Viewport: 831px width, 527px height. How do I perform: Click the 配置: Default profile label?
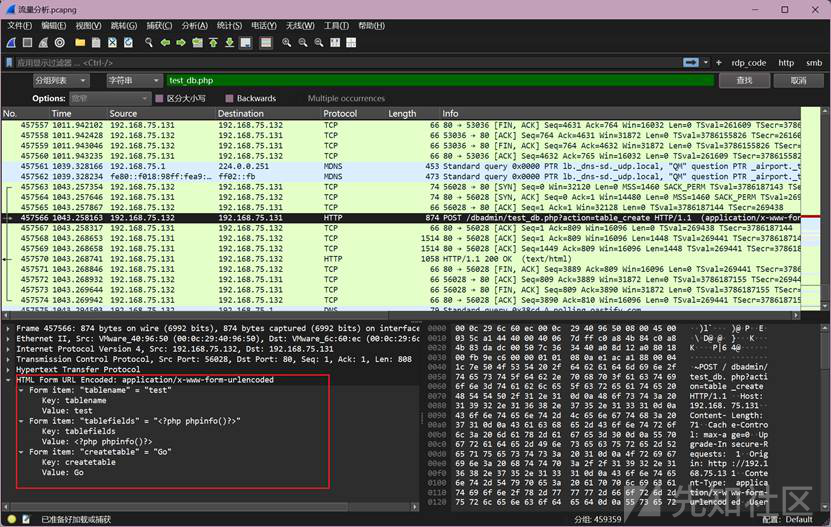787,519
